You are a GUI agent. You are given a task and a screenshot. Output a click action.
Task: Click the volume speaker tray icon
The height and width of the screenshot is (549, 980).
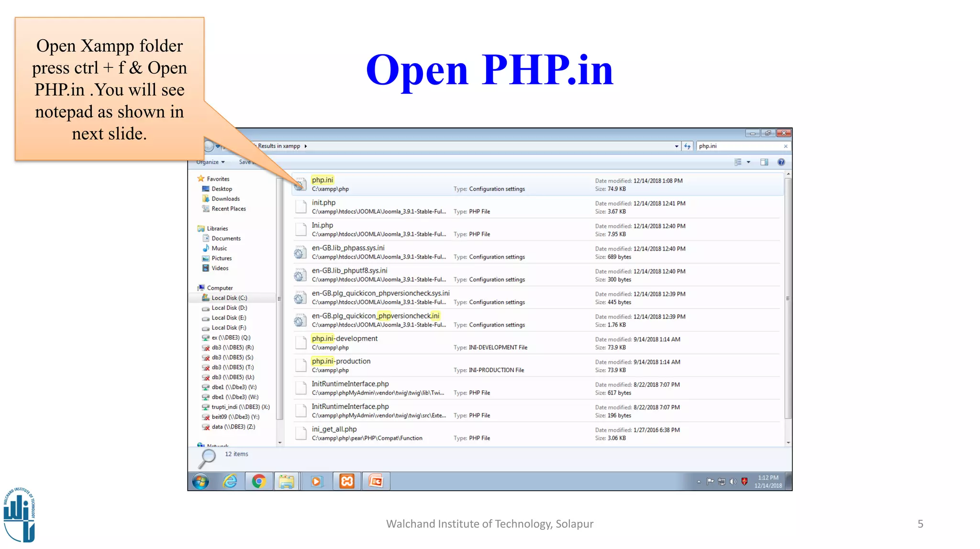(x=733, y=482)
